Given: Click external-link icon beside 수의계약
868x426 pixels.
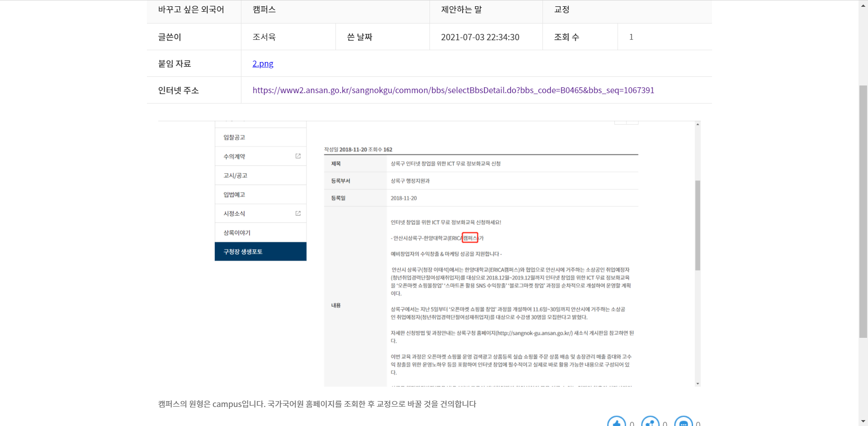Looking at the screenshot, I should 298,156.
